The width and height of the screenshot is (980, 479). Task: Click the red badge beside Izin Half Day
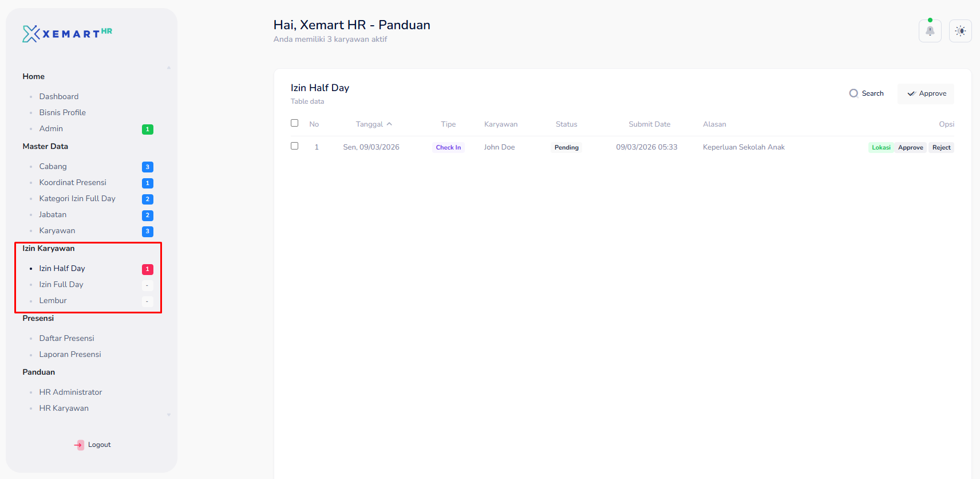click(x=147, y=269)
